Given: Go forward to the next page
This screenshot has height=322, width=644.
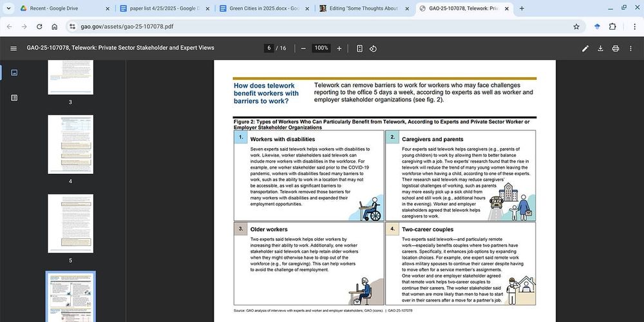Looking at the screenshot, I should [x=24, y=26].
